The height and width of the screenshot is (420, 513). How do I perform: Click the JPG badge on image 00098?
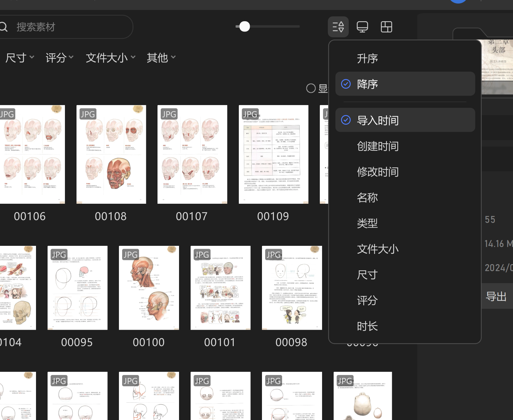coord(274,255)
